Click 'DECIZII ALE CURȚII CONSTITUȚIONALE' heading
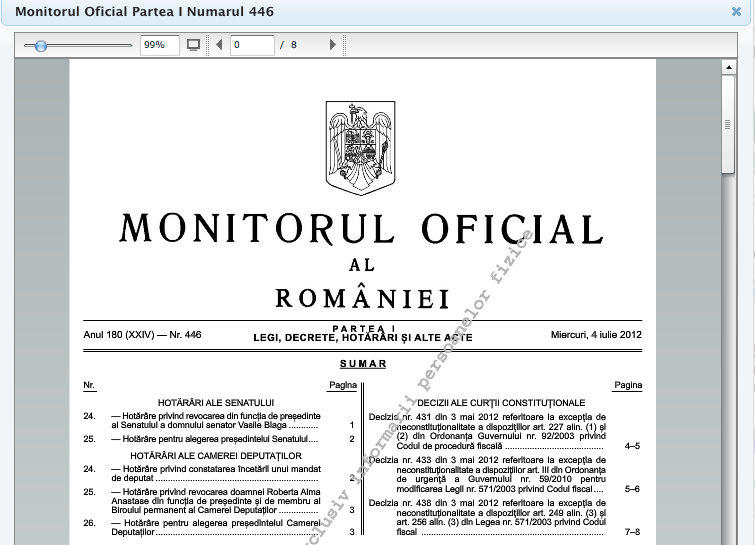755x545 pixels. pos(501,402)
